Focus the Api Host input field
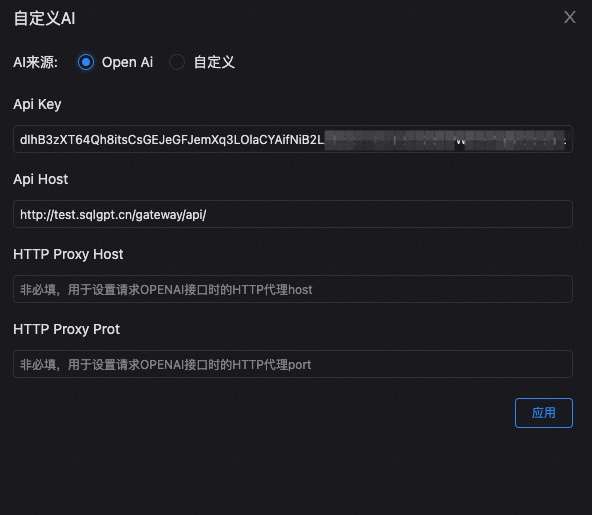The height and width of the screenshot is (515, 592). click(293, 214)
